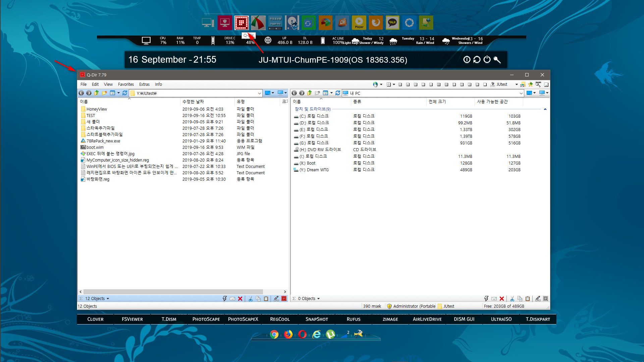Screen dimensions: 644x362
Task: Launch FSVIEWER from the bottom bar
Action: point(132,319)
